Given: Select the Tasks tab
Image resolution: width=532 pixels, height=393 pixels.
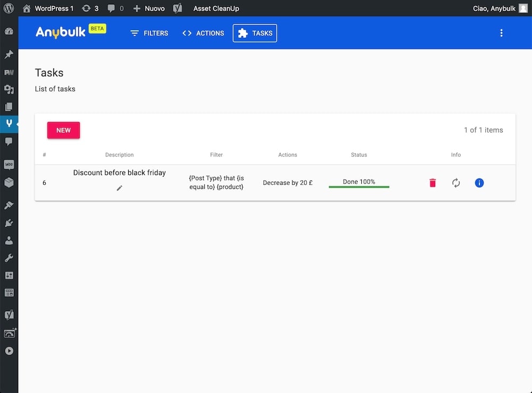Looking at the screenshot, I should pyautogui.click(x=255, y=33).
